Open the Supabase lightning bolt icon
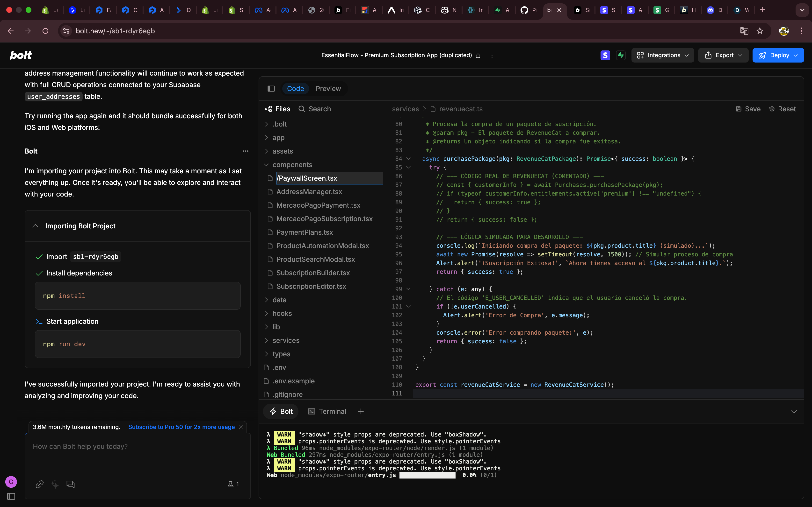This screenshot has height=507, width=812. pos(621,55)
